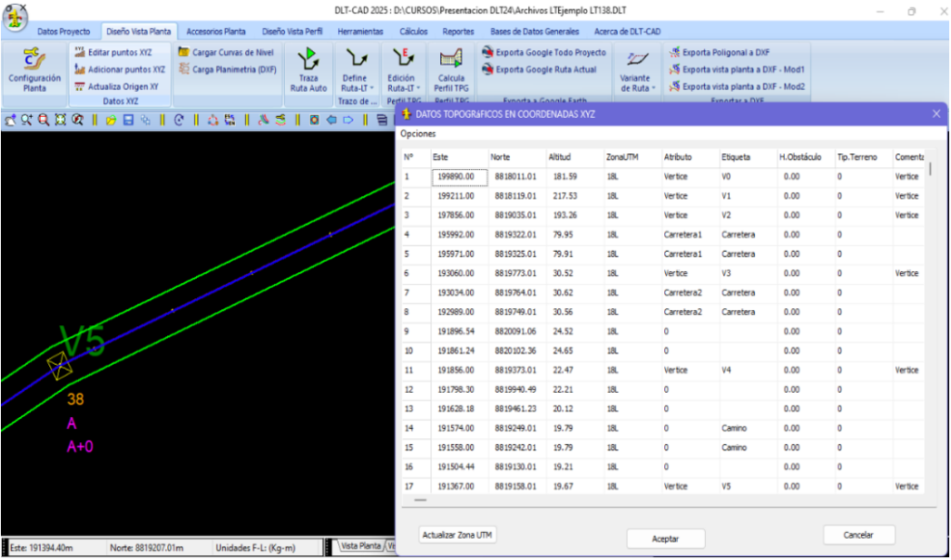This screenshot has width=951, height=560.
Task: Click the blue left arrow icon
Action: click(x=332, y=120)
